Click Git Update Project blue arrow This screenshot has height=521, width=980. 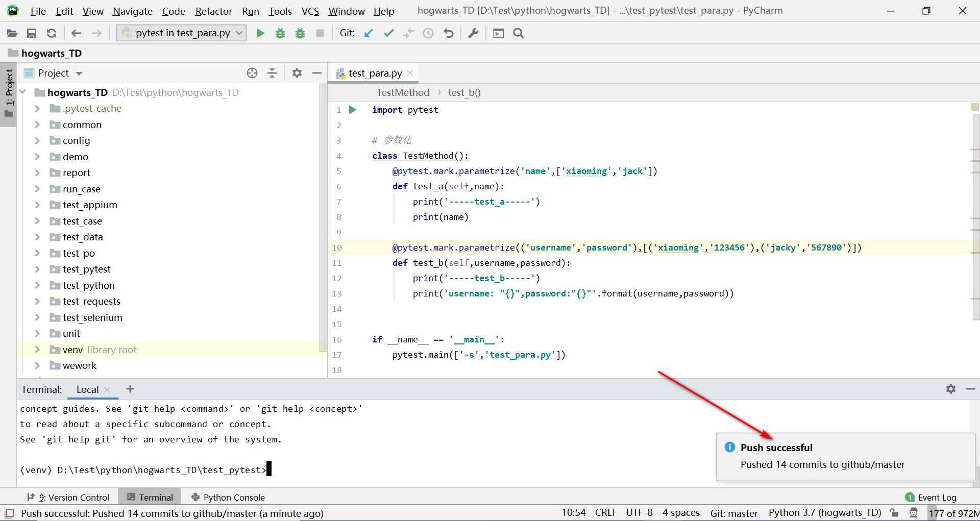pyautogui.click(x=369, y=33)
